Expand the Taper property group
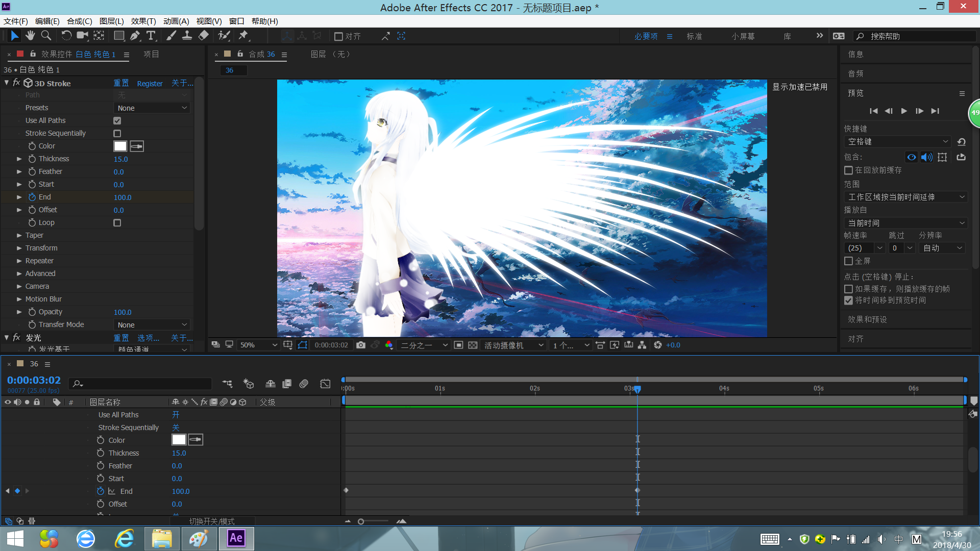Viewport: 980px width, 551px height. (19, 235)
